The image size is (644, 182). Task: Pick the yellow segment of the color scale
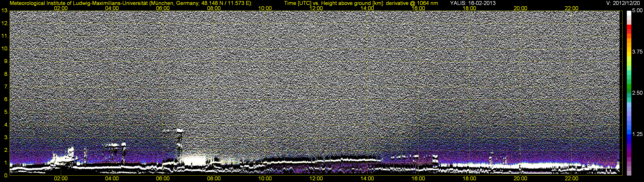point(629,54)
